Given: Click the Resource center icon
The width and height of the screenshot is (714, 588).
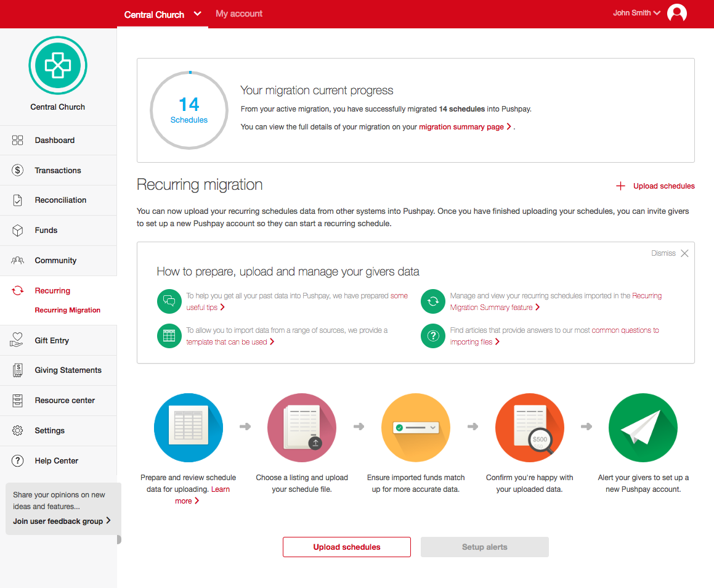Looking at the screenshot, I should 17,400.
